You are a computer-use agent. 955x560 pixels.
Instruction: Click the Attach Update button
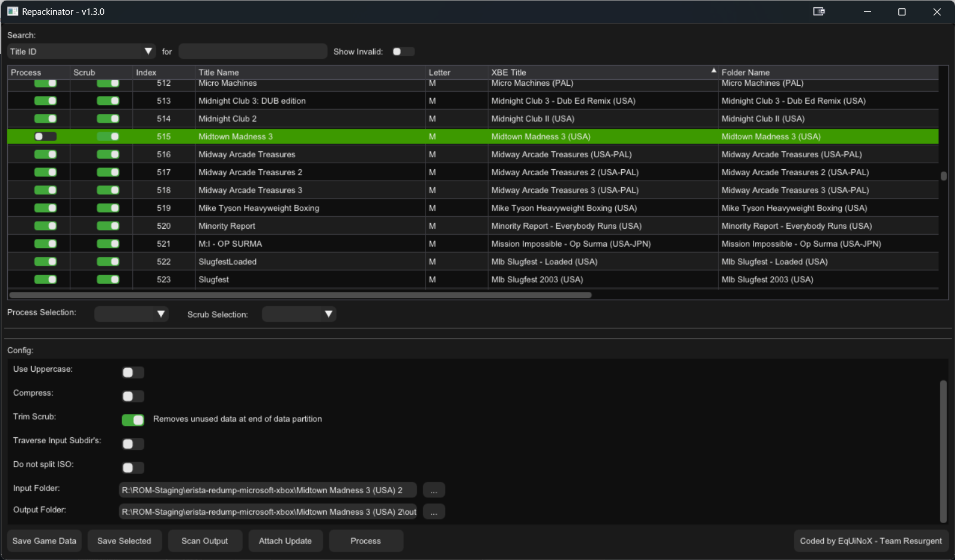tap(285, 541)
